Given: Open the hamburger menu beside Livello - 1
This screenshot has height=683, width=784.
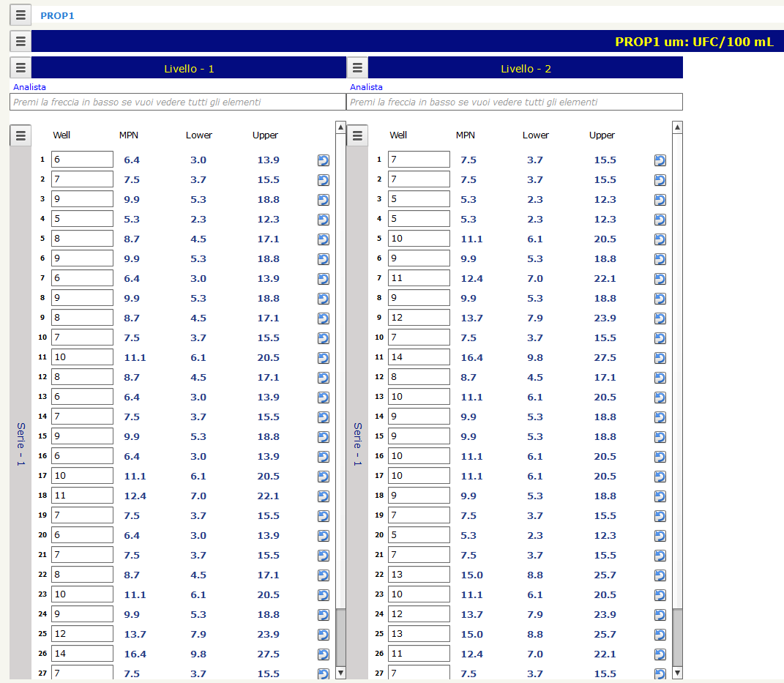Looking at the screenshot, I should (x=20, y=68).
